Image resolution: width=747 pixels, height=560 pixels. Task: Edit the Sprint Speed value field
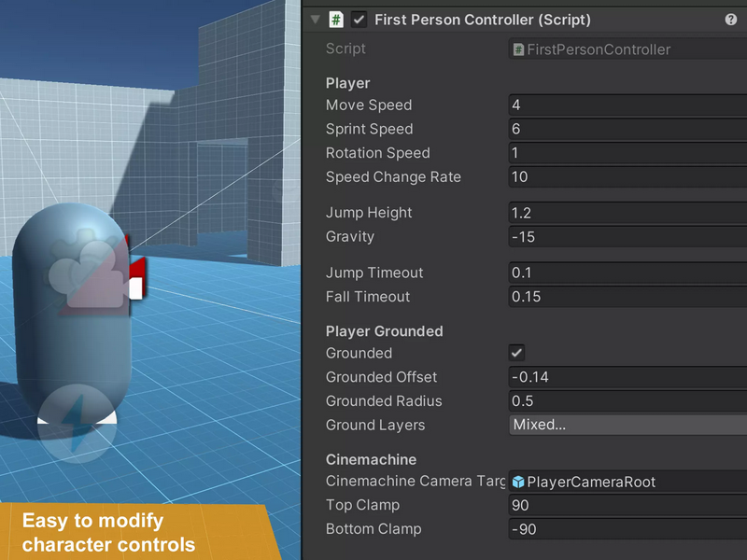627,129
